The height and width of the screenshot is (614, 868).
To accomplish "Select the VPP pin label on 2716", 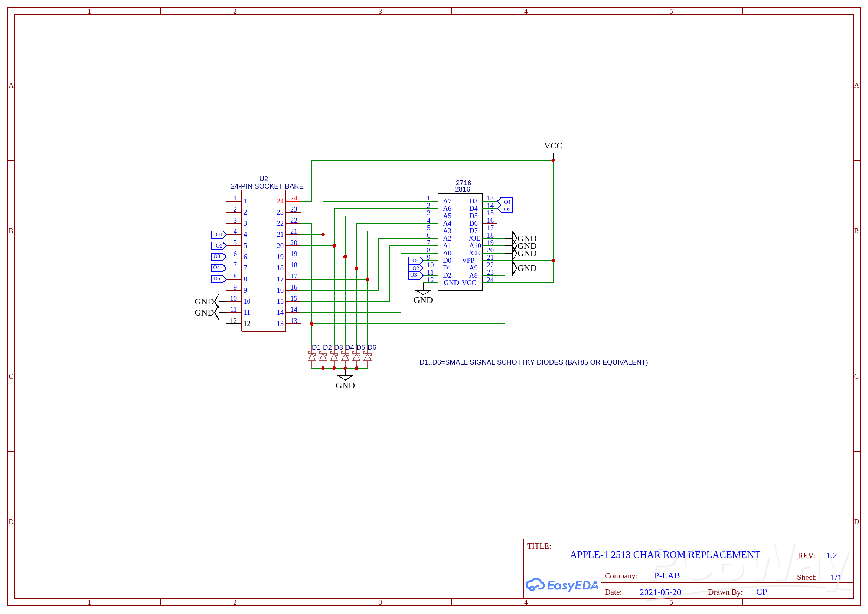I will [468, 261].
